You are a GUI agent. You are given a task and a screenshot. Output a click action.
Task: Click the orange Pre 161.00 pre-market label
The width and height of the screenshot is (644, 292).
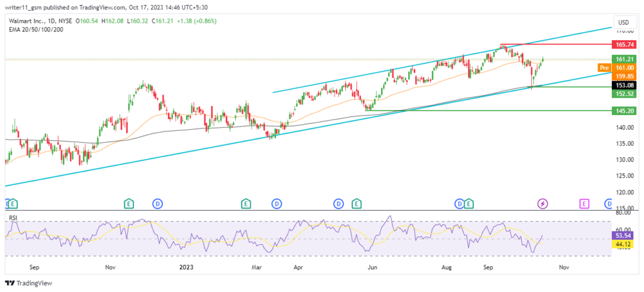pos(616,67)
